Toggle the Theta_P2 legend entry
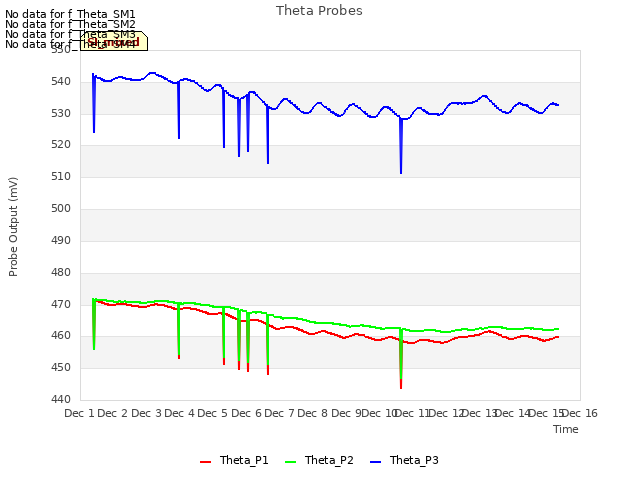Viewport: 640px width, 480px height. (319, 460)
